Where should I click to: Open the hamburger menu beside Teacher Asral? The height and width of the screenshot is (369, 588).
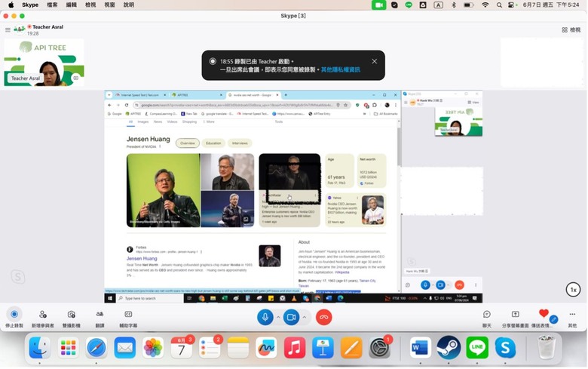click(8, 29)
